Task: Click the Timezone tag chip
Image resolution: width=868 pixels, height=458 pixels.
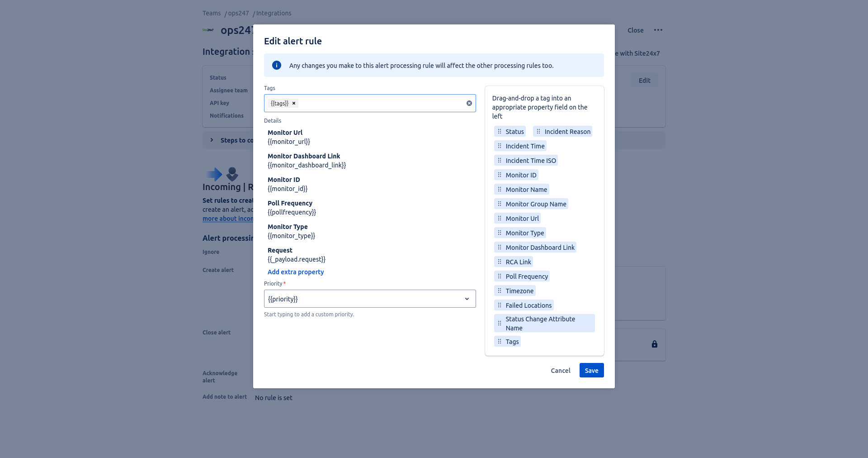Action: pyautogui.click(x=519, y=291)
